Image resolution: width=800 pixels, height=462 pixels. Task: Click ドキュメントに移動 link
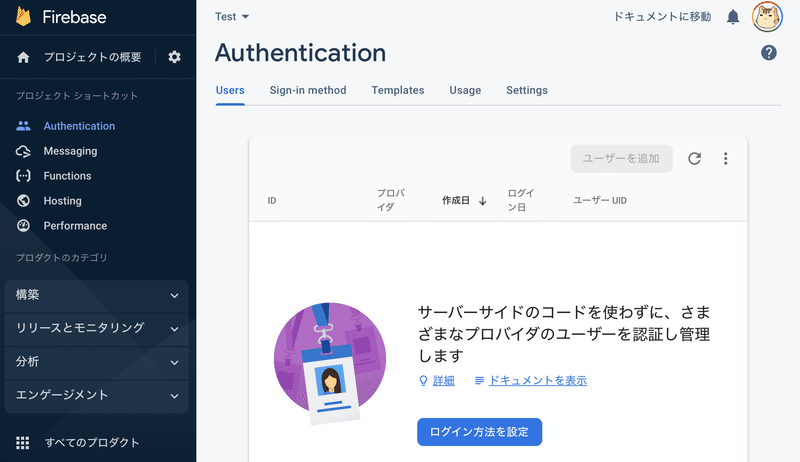662,17
